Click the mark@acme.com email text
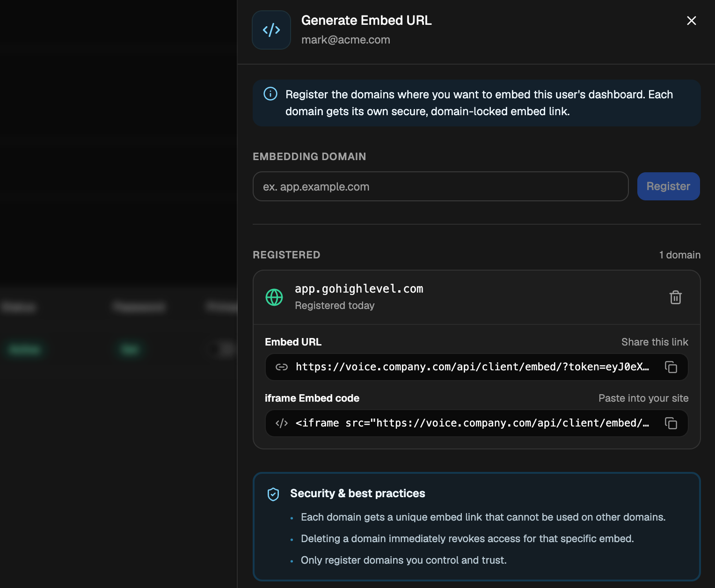Screen dimensions: 715x588 point(346,40)
